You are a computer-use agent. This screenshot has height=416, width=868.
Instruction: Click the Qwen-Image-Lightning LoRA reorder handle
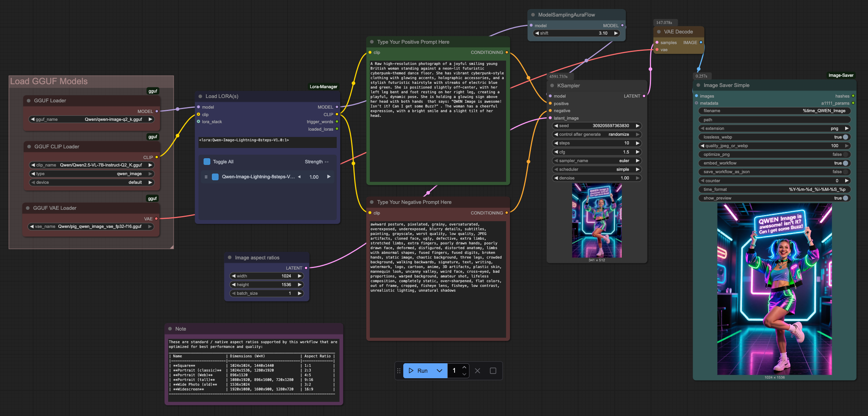click(x=206, y=177)
